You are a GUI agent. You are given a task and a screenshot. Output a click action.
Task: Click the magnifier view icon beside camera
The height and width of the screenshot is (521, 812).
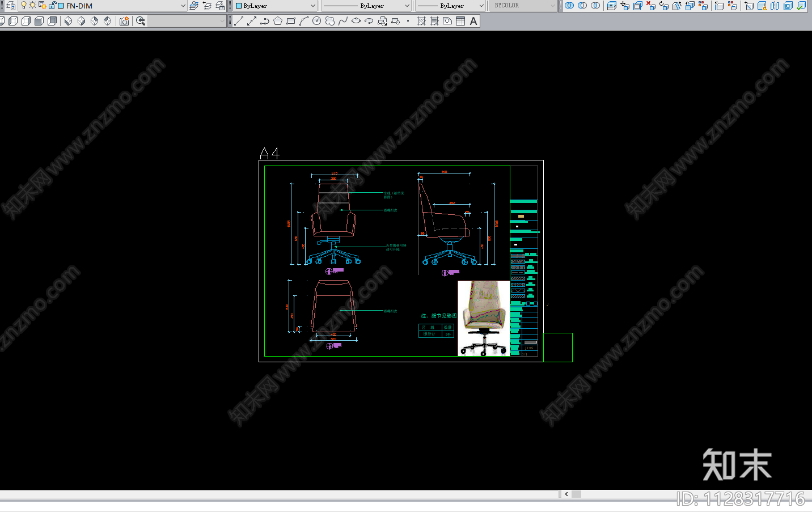click(x=141, y=21)
